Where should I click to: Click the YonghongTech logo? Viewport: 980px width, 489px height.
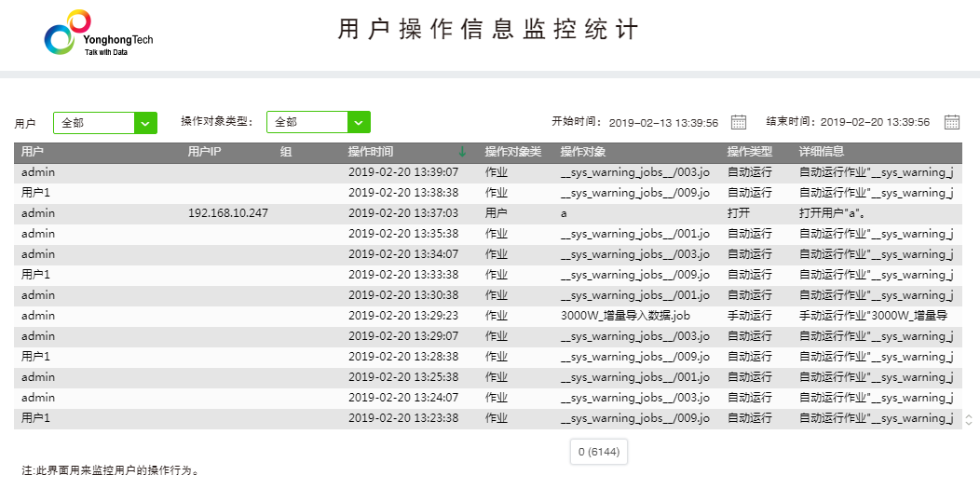click(x=98, y=37)
